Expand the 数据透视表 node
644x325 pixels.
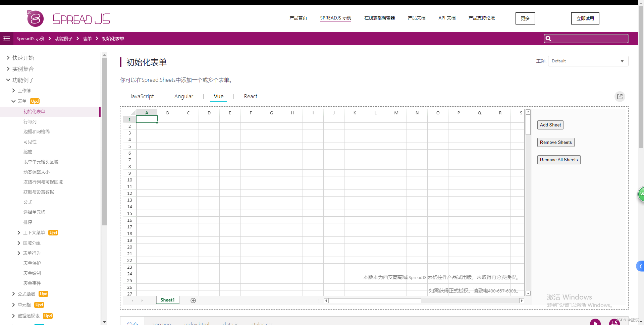pyautogui.click(x=13, y=316)
